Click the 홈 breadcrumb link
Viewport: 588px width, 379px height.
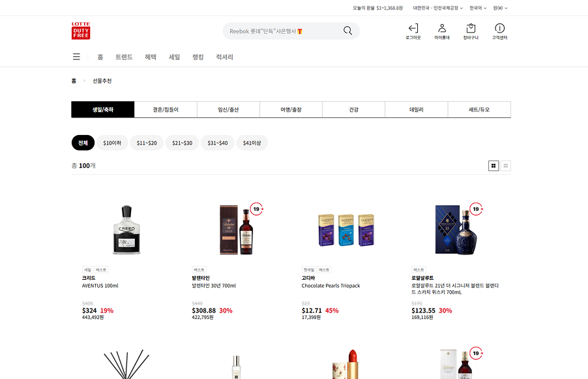coord(74,81)
